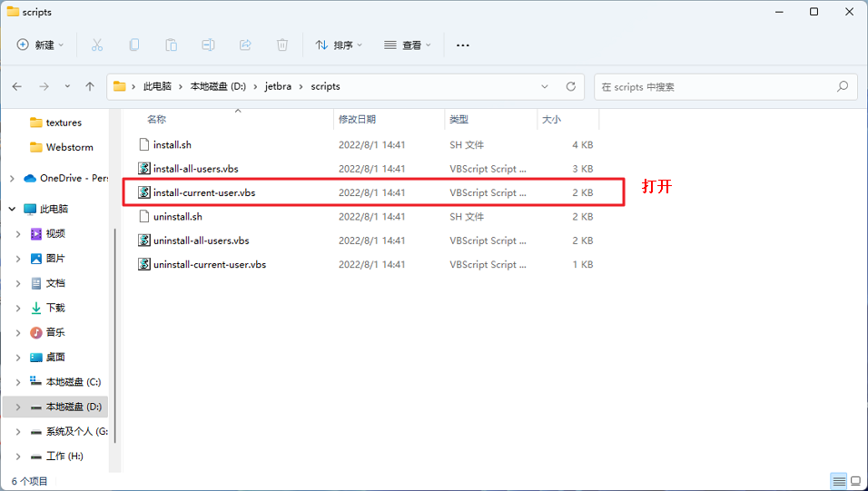868x491 pixels.
Task: Click the 音乐 music icon
Action: (x=36, y=332)
